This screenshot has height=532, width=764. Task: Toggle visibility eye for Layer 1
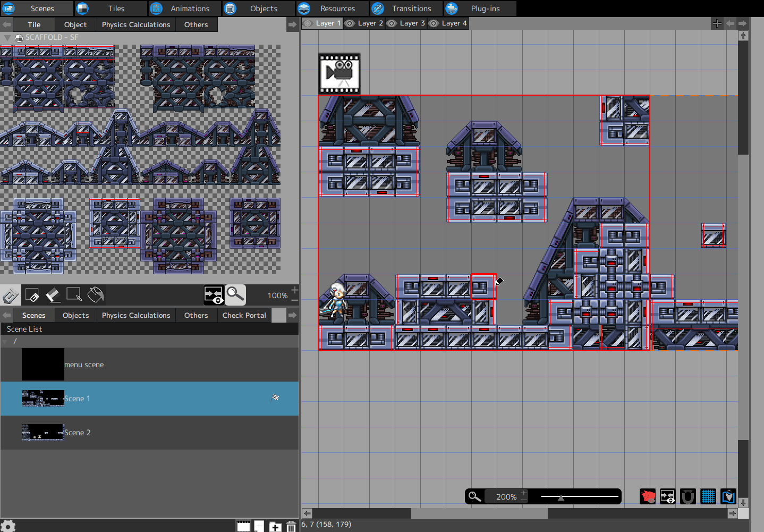(x=308, y=23)
